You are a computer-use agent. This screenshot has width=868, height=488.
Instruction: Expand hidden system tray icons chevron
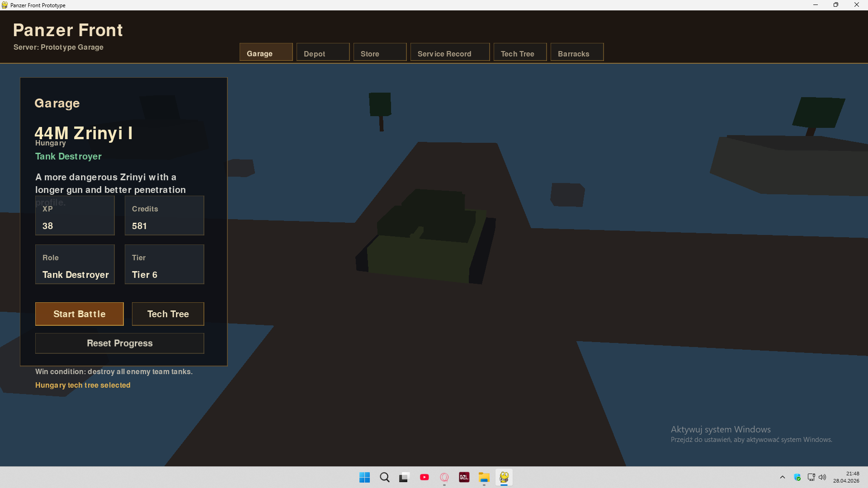pyautogui.click(x=782, y=477)
